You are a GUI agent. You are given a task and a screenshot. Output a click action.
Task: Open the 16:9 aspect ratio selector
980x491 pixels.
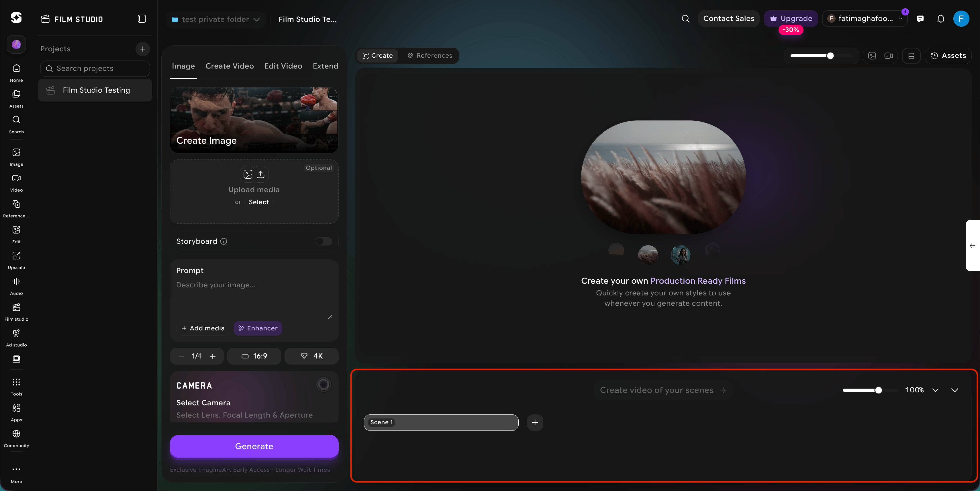pos(254,356)
